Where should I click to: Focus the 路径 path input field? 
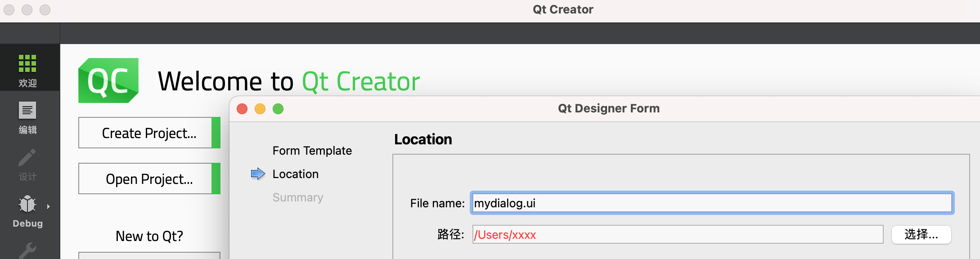point(678,235)
